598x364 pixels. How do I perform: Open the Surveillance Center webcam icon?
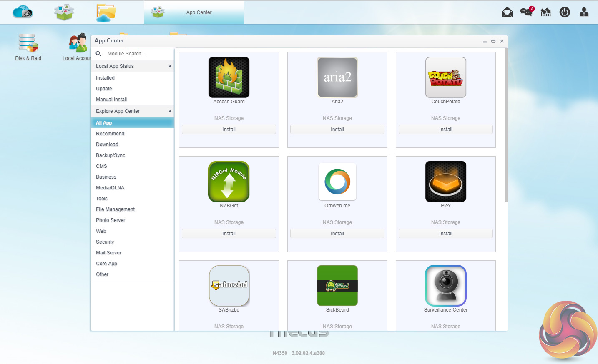pyautogui.click(x=446, y=286)
